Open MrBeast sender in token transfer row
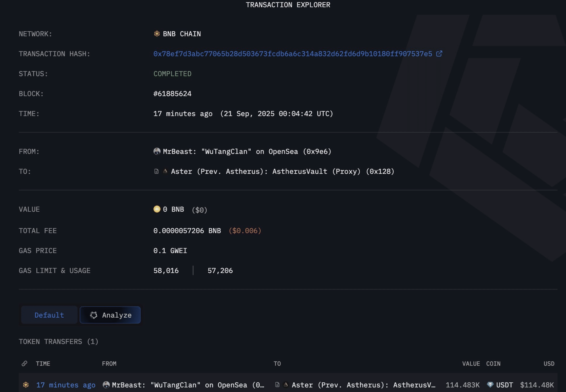The height and width of the screenshot is (392, 566). pos(188,385)
